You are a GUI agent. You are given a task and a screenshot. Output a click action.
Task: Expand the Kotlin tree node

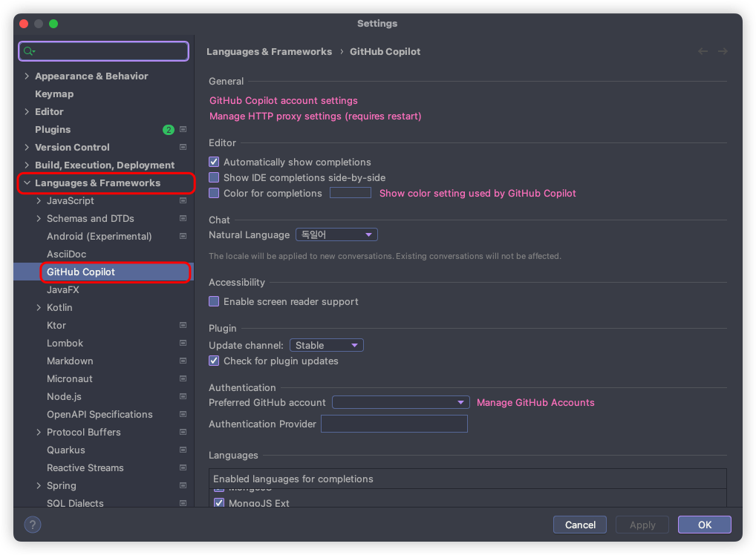coord(39,307)
